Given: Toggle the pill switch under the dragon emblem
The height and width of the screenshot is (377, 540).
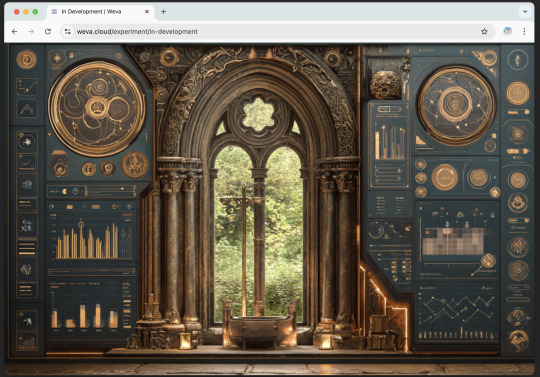Looking at the screenshot, I should [518, 220].
